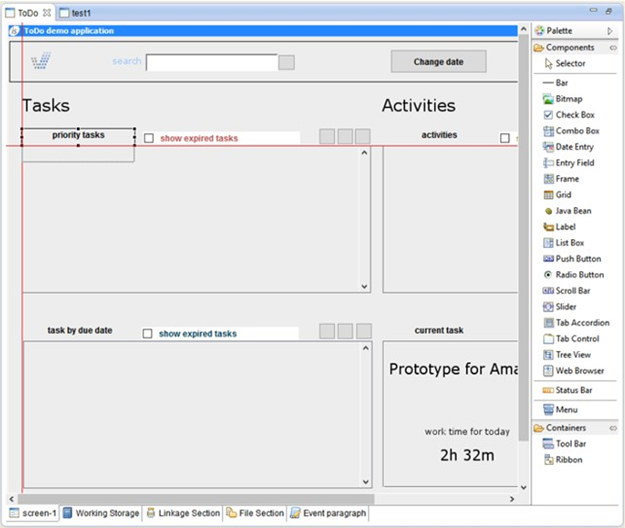Pick the Combo Box palette item
The image size is (625, 528).
pos(576,131)
